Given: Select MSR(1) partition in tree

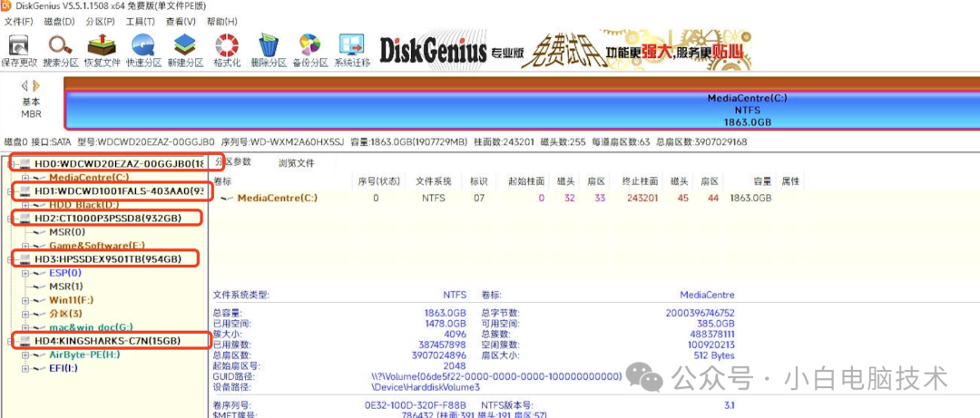Looking at the screenshot, I should click(66, 287).
